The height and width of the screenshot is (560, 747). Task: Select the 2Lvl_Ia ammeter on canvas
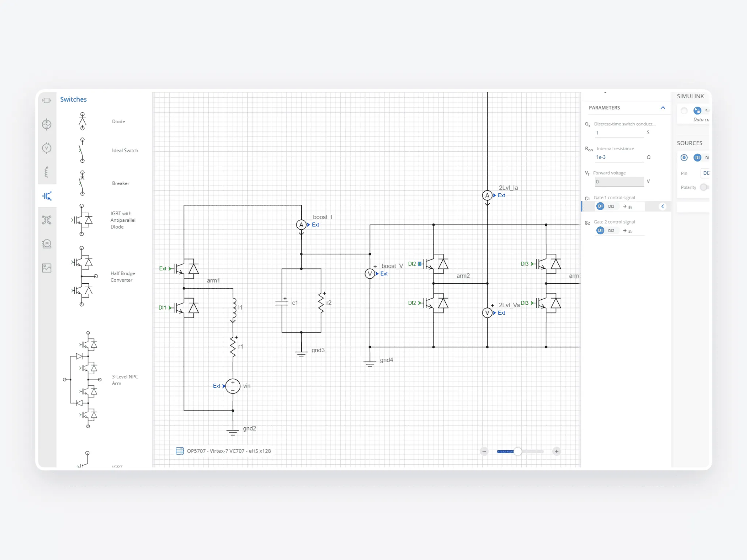point(487,195)
